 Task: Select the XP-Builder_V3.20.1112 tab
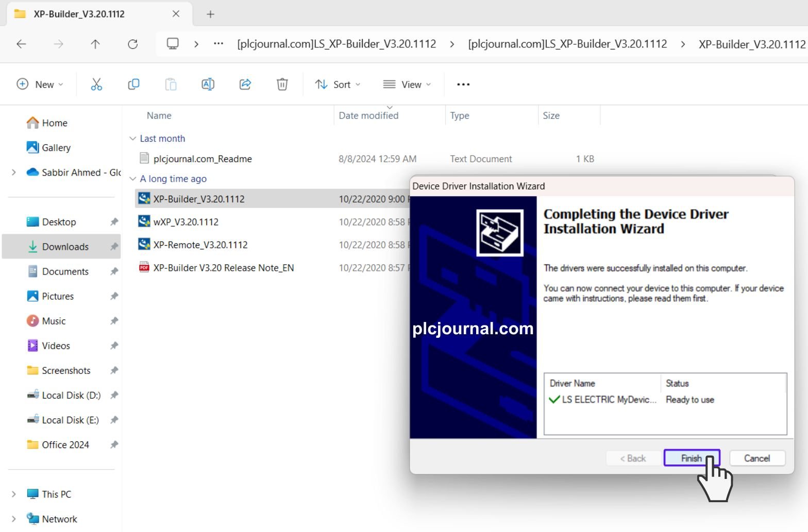coord(99,14)
